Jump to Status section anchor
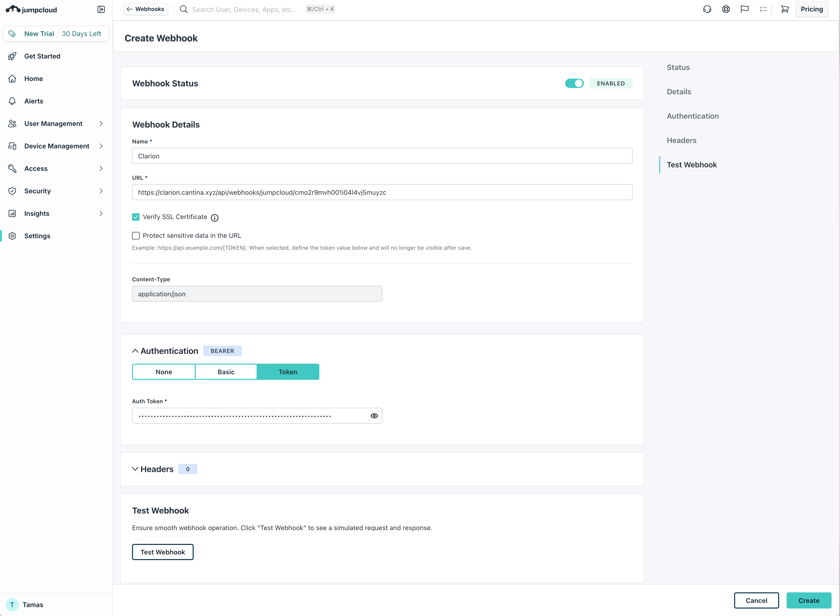 point(678,67)
